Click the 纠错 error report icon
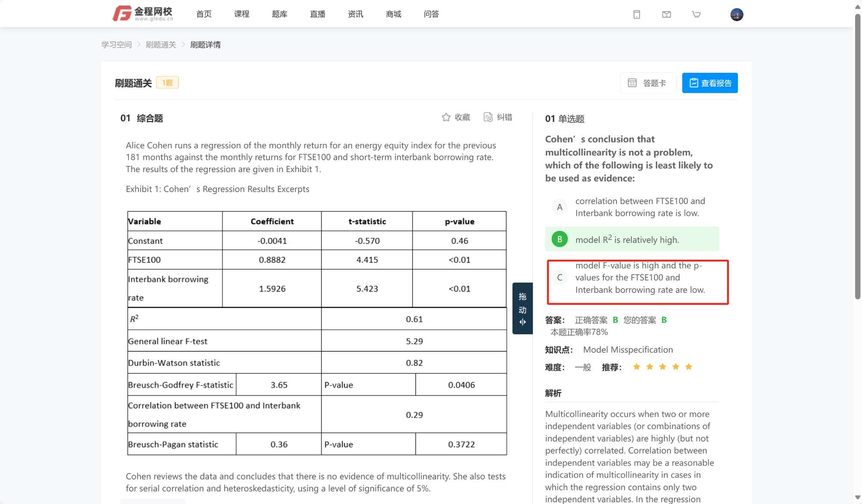Screen dimensions: 862x504 488,117
